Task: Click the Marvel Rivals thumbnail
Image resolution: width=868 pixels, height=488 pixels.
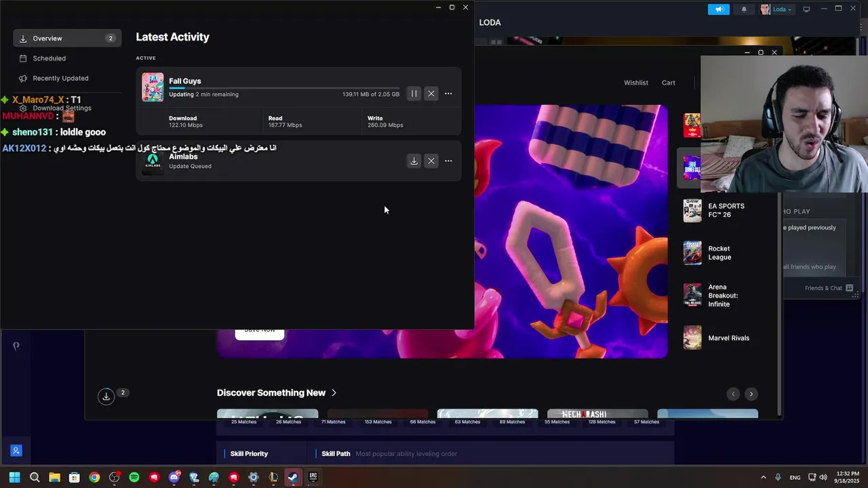Action: 692,338
